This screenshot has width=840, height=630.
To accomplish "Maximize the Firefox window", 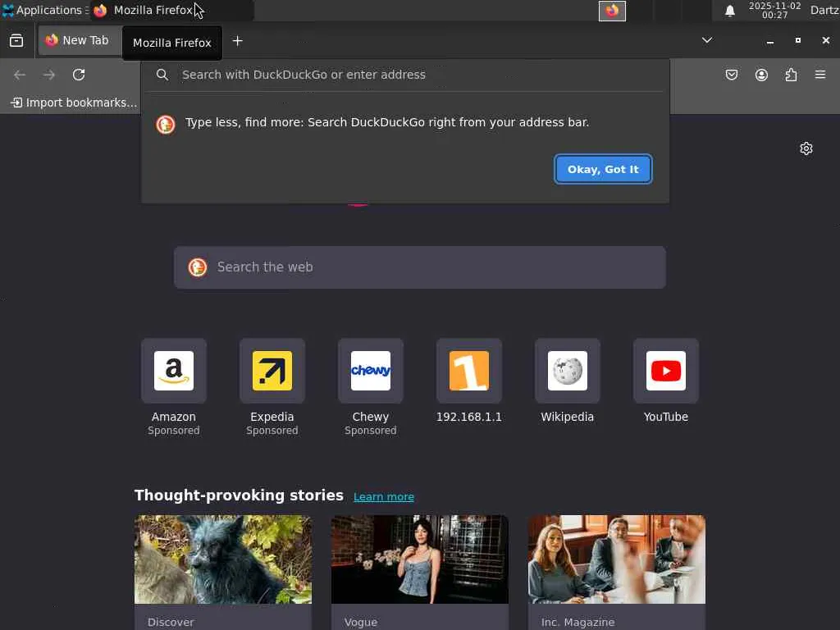I will (797, 41).
